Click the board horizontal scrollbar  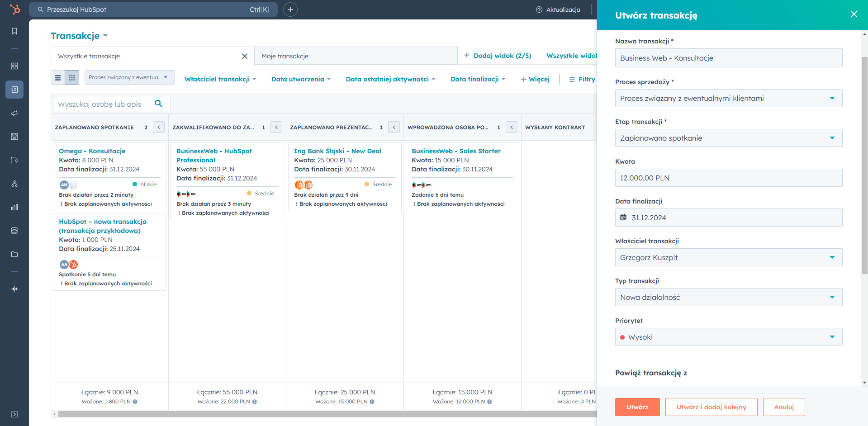[327, 414]
